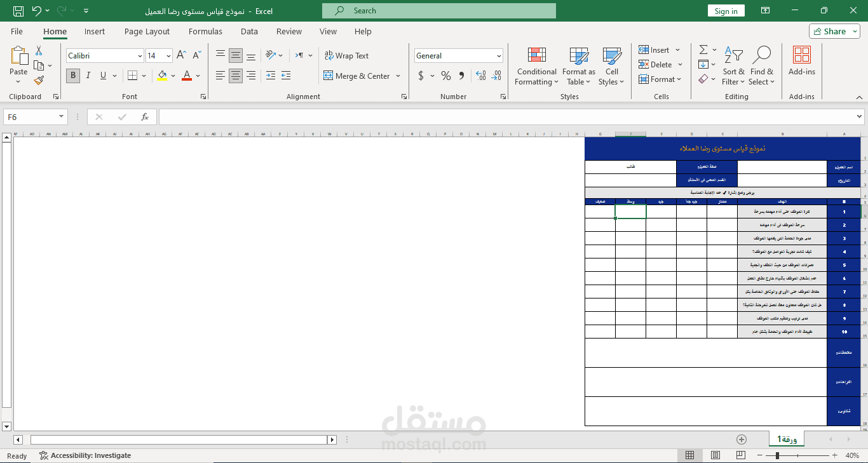
Task: Toggle Middle Align vertical alignment
Action: coord(236,56)
